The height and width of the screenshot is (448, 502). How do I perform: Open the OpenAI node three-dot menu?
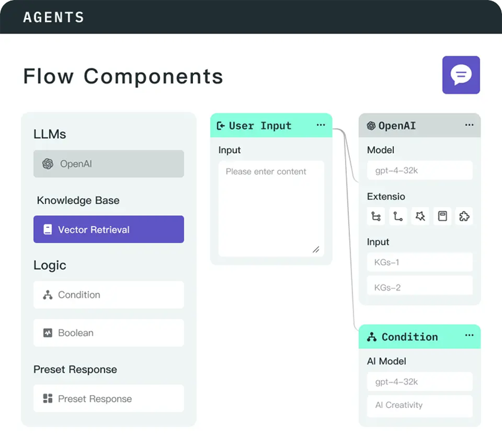(469, 125)
